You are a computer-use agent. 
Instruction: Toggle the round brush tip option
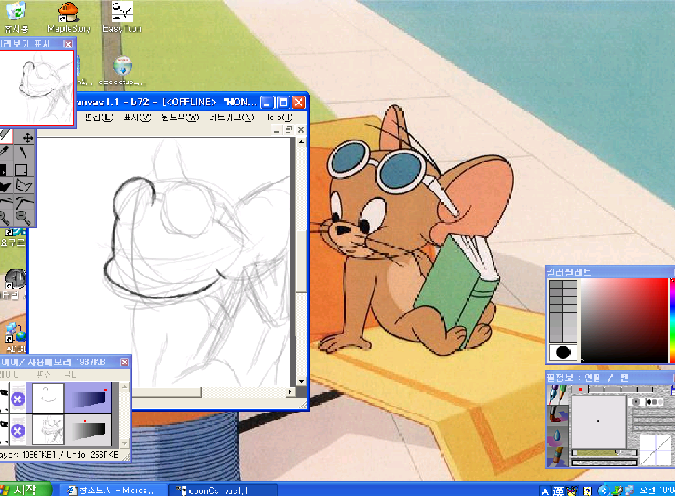point(635,402)
